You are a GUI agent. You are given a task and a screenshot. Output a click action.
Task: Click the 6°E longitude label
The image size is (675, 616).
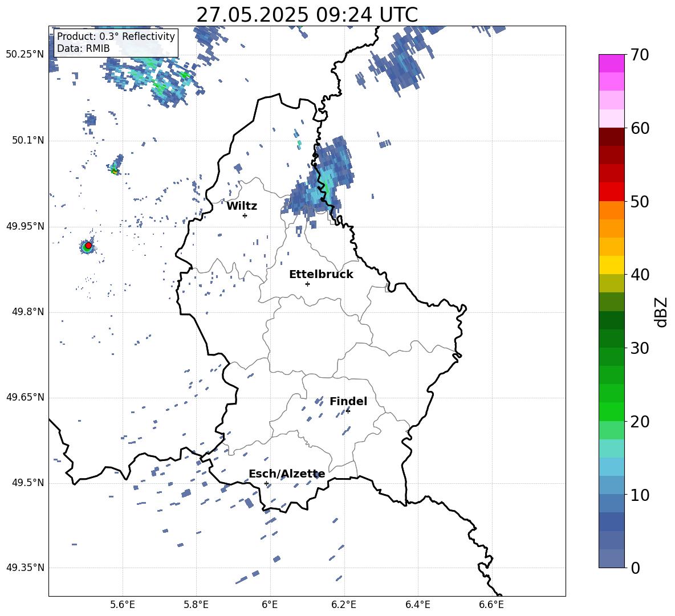(x=270, y=605)
